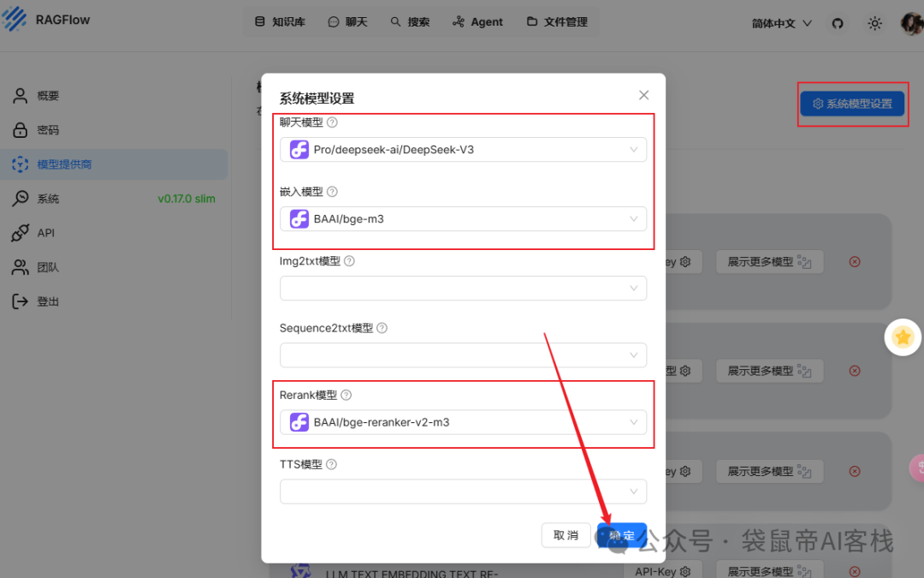Open the 聊天模型 dropdown
This screenshot has height=578, width=924.
[463, 150]
